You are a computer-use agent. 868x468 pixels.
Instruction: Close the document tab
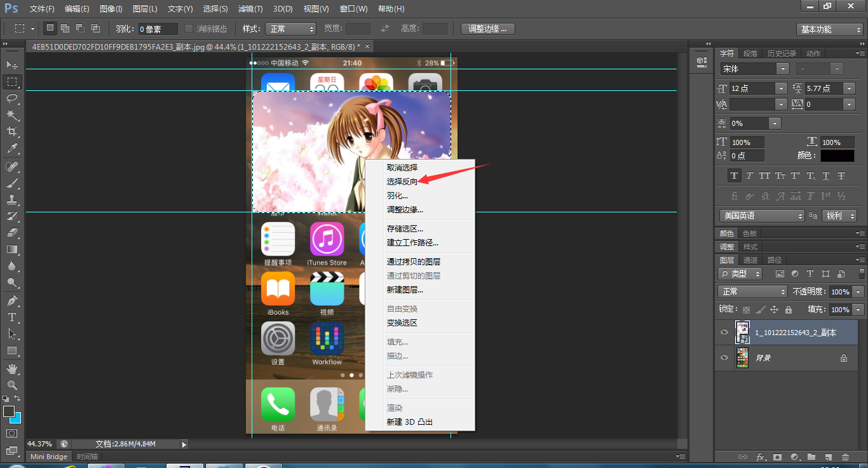[x=367, y=46]
